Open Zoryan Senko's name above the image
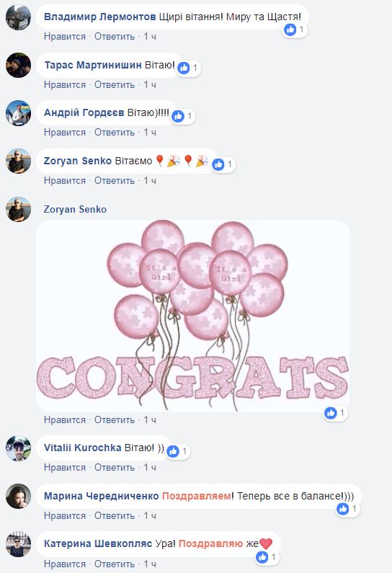The image size is (392, 573). [x=75, y=210]
